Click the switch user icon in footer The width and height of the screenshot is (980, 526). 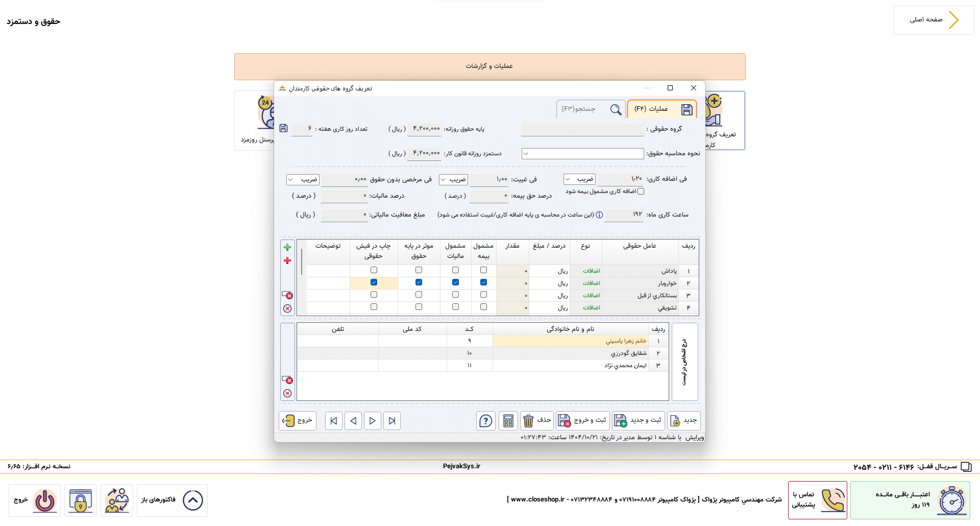pos(117,500)
